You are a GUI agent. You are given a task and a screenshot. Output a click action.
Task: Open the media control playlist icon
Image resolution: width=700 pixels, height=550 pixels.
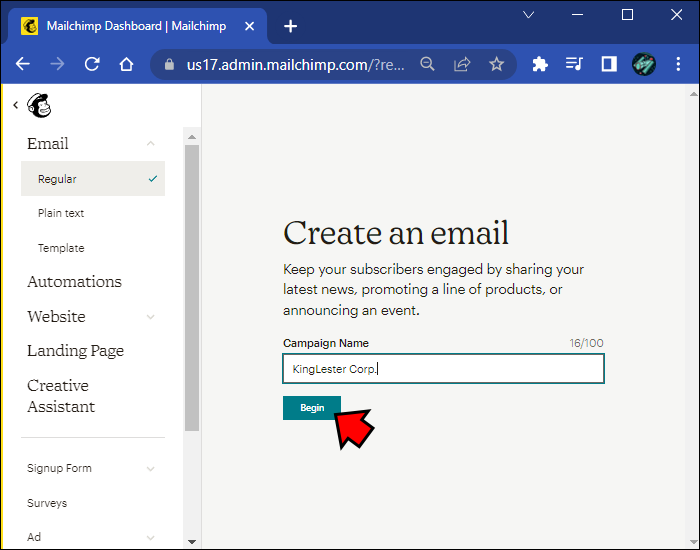pos(574,64)
